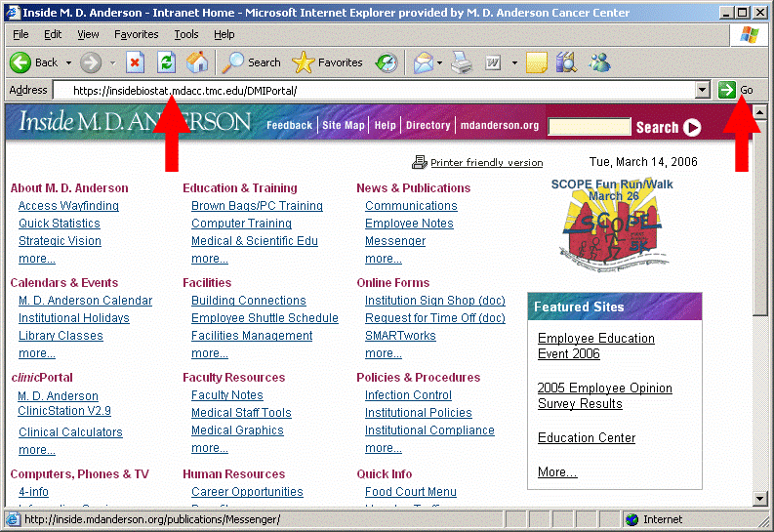774x532 pixels.
Task: Click the vertical scrollbar down arrow
Action: 760,499
